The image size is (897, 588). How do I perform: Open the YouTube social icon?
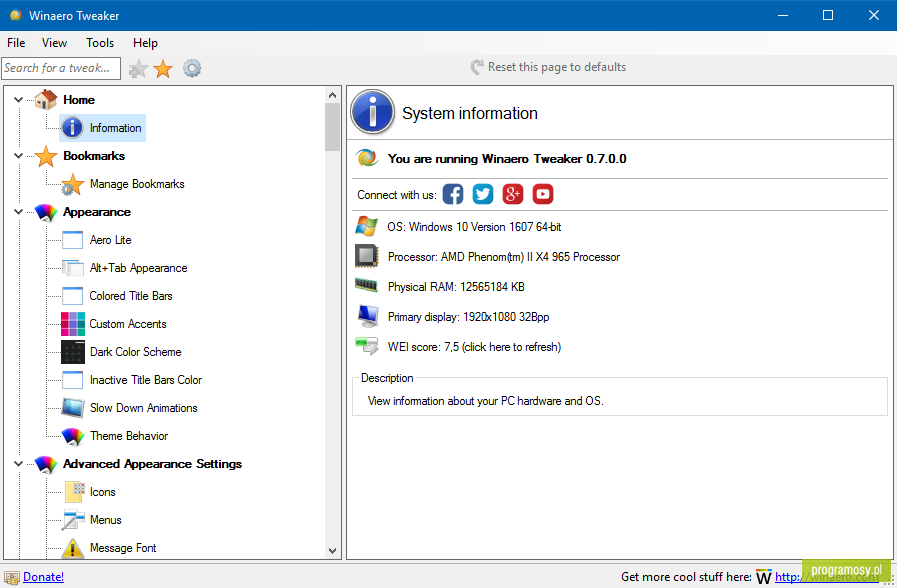(543, 194)
